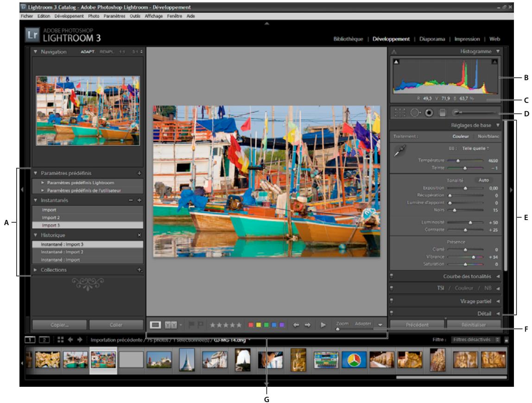Viewport: 532px width, 403px height.
Task: Click the Coller button
Action: [116, 325]
